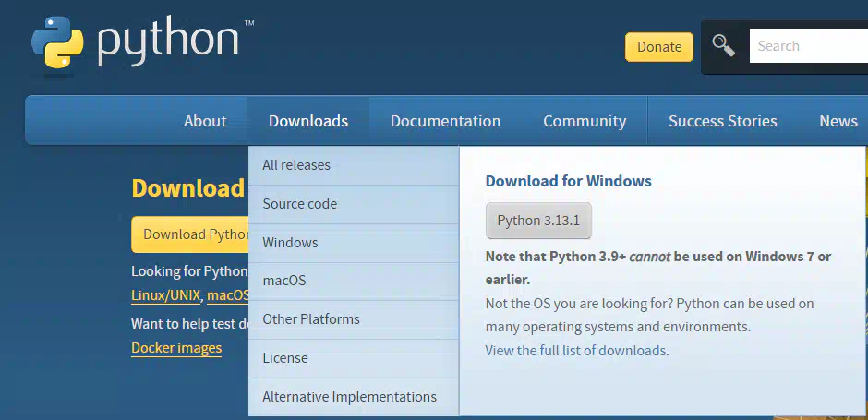868x420 pixels.
Task: Click the Donate button
Action: [x=659, y=47]
